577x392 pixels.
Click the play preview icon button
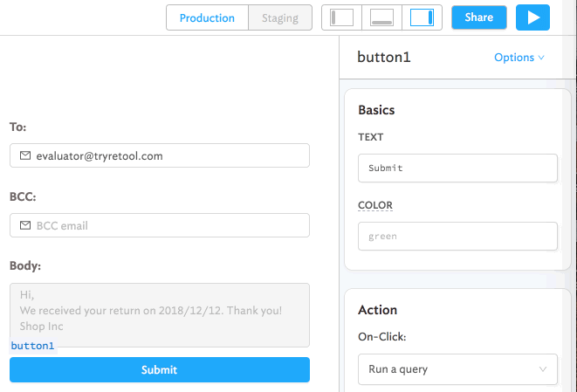click(532, 17)
